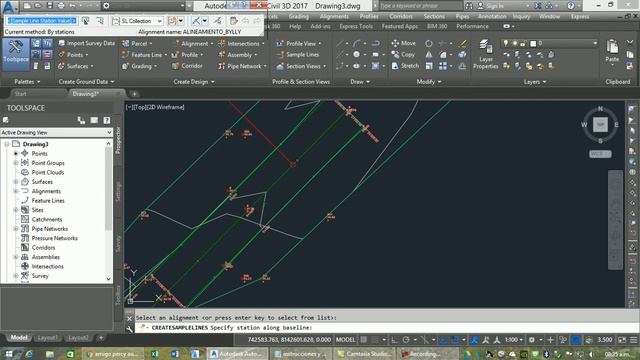Click the Sample Lines tool
Viewport: 640px width, 360px height.
click(x=298, y=54)
